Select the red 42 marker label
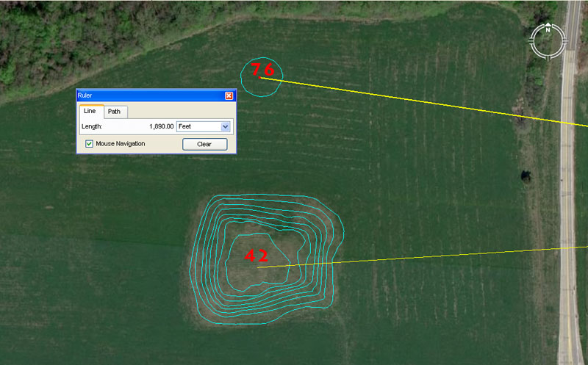 point(256,256)
